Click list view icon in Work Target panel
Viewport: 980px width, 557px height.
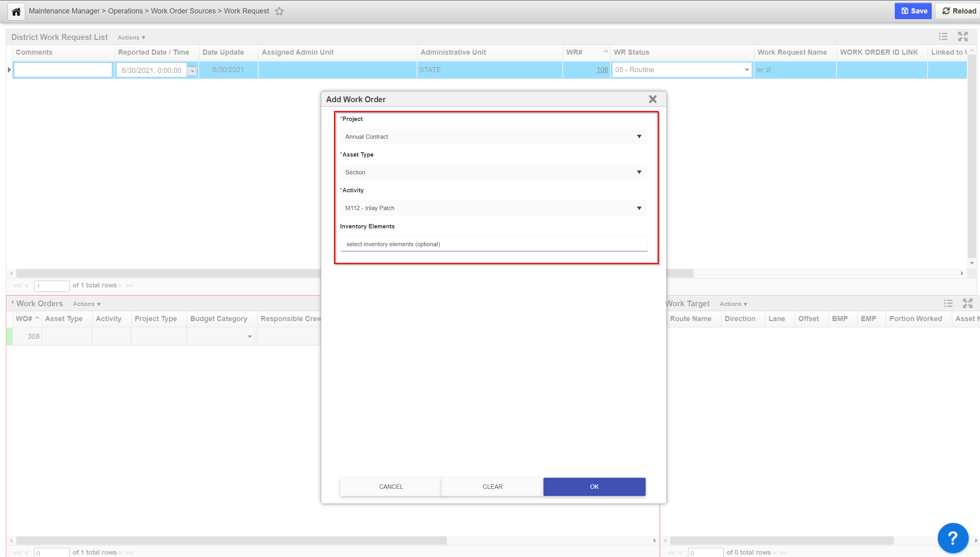pyautogui.click(x=948, y=304)
